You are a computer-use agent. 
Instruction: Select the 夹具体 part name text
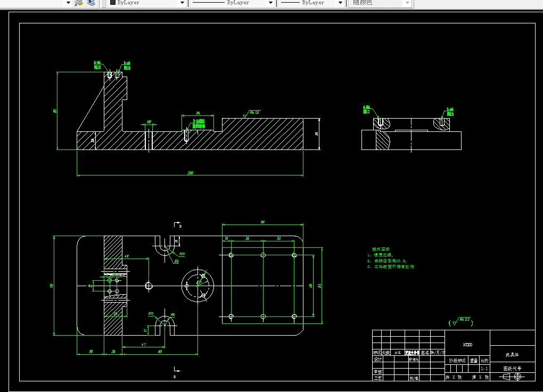tap(512, 355)
